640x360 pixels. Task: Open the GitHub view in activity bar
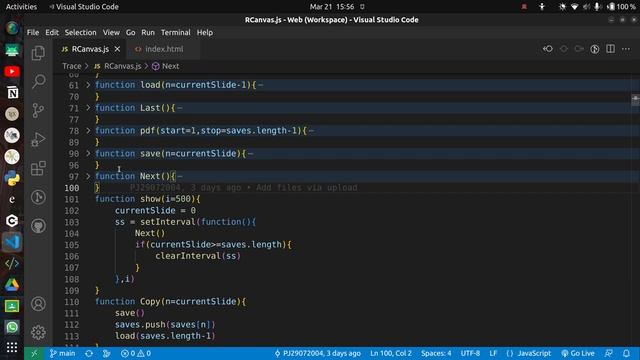click(38, 226)
